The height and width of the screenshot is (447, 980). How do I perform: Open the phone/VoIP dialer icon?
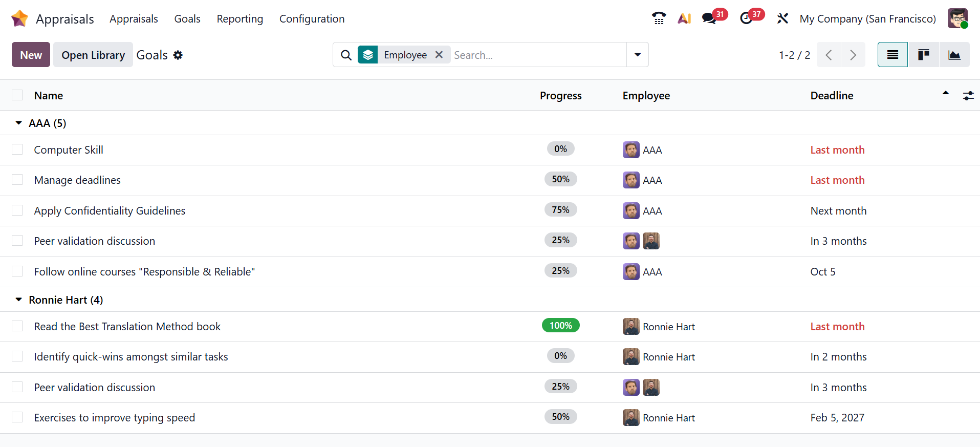tap(659, 19)
